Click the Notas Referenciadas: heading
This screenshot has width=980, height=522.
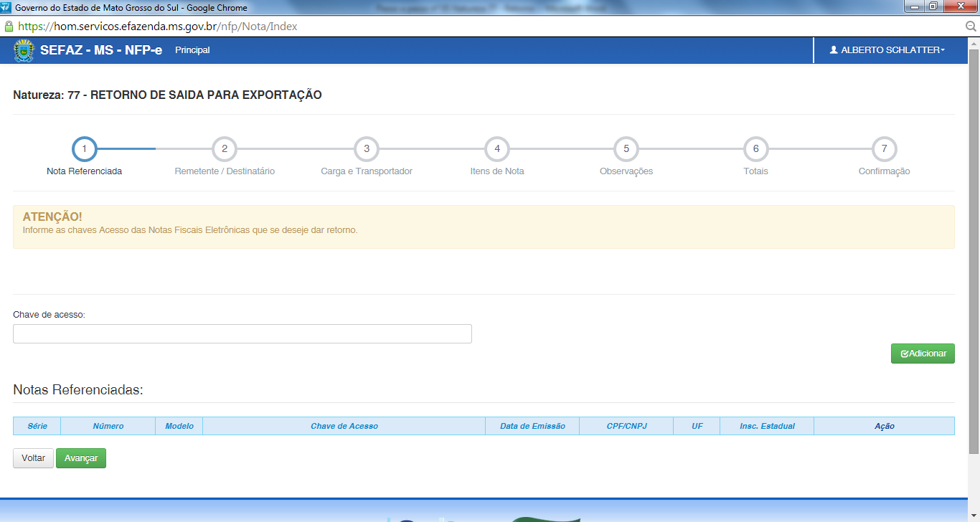point(78,389)
